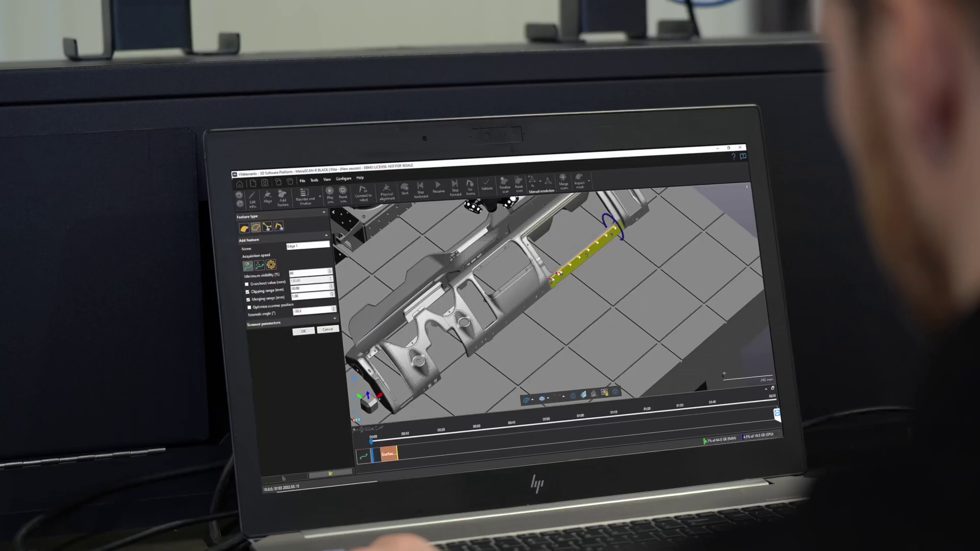The image size is (980, 551).
Task: Enable Optimize scanner position checkbox
Action: point(249,307)
